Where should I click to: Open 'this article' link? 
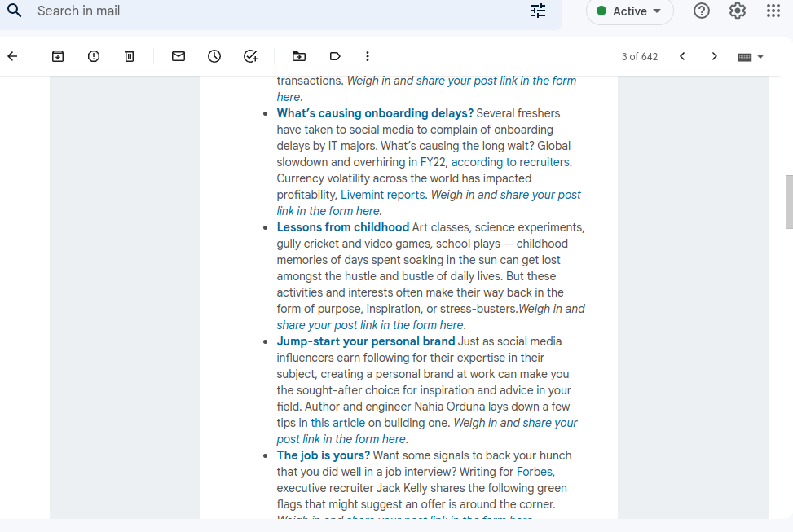click(338, 423)
